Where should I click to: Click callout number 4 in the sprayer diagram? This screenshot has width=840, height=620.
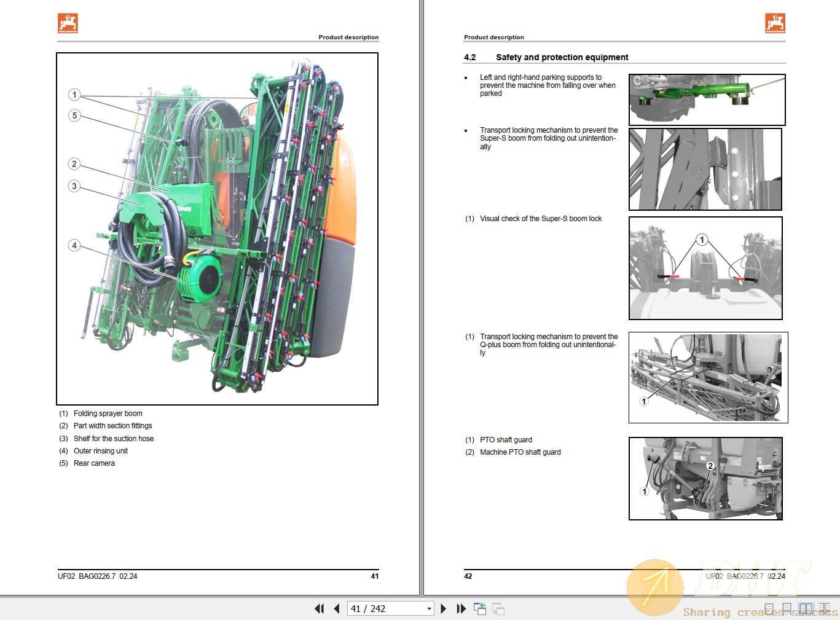point(74,245)
